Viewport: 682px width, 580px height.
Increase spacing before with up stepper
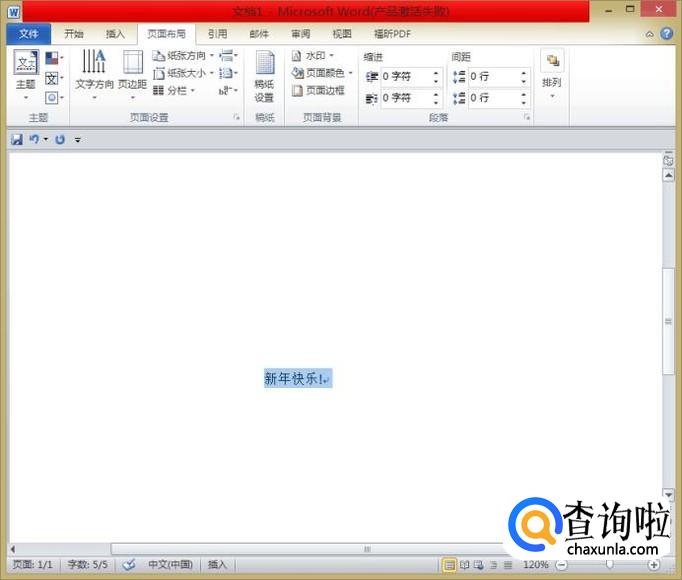click(x=524, y=73)
